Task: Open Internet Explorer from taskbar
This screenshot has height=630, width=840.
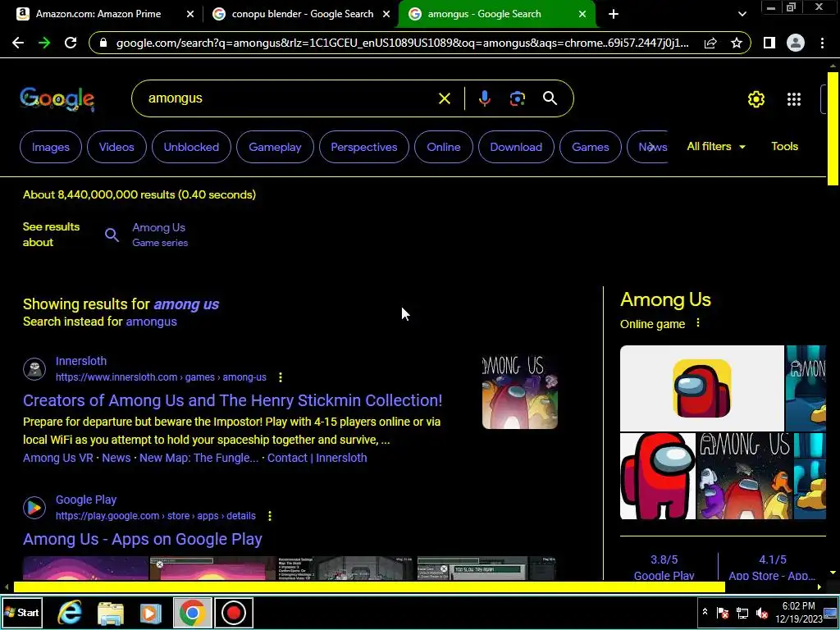Action: point(70,613)
